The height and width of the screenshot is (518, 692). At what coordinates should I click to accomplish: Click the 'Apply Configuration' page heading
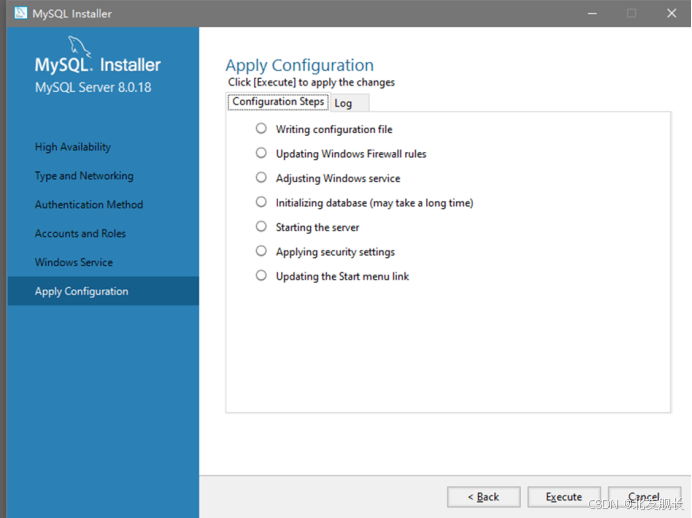[300, 65]
